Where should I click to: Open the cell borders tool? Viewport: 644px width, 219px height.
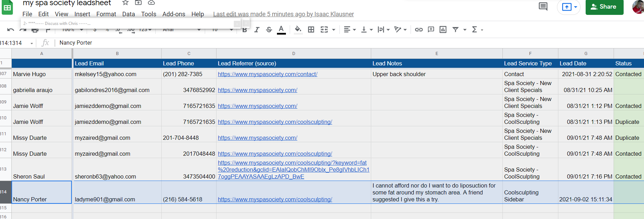[x=311, y=30]
